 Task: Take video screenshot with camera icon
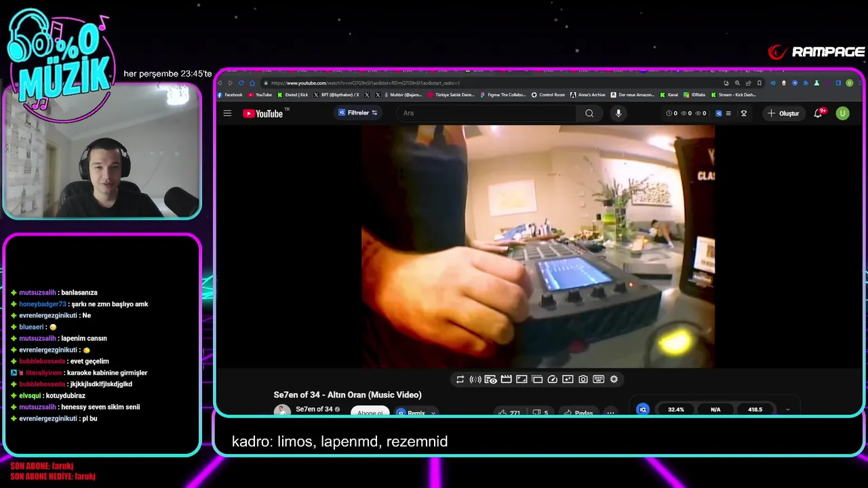pyautogui.click(x=583, y=380)
